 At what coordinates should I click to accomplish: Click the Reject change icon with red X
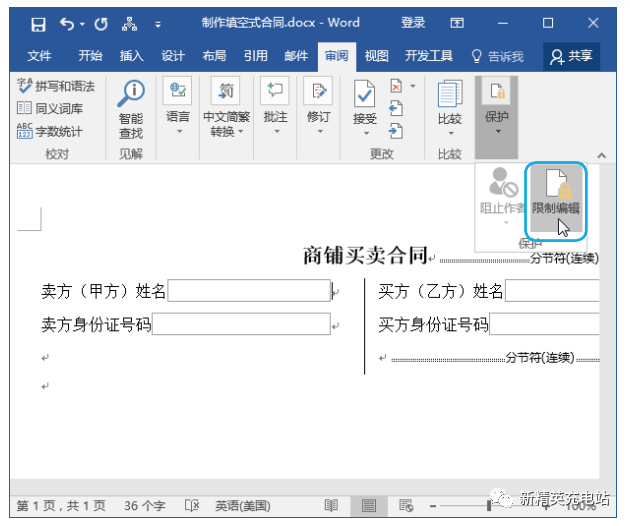click(396, 86)
